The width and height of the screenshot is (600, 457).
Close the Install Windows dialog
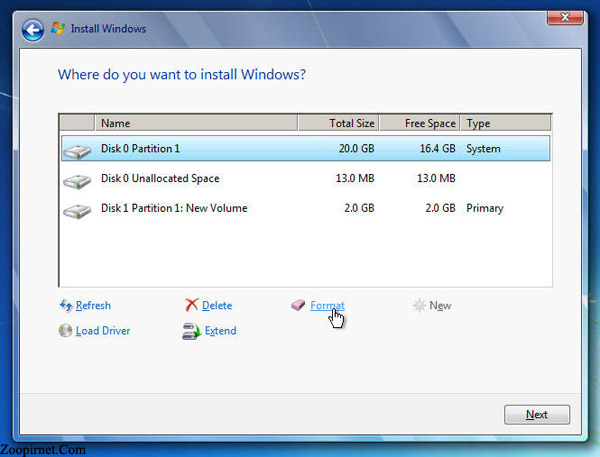coord(567,18)
